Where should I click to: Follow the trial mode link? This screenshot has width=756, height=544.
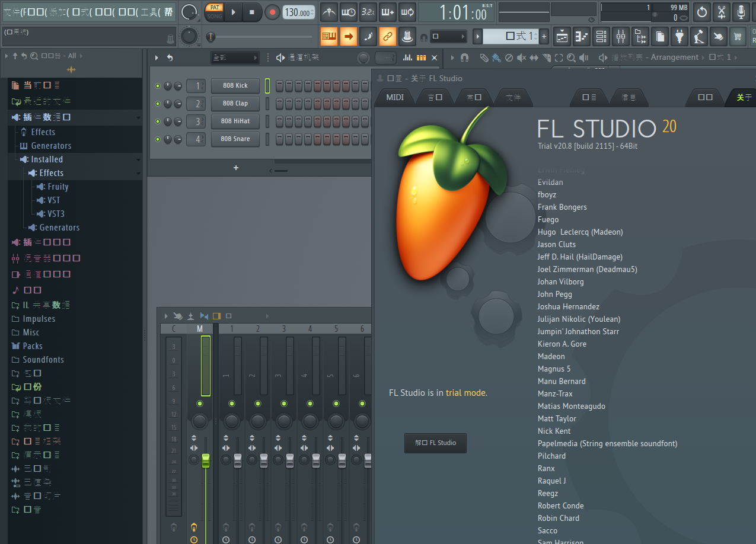pos(465,393)
